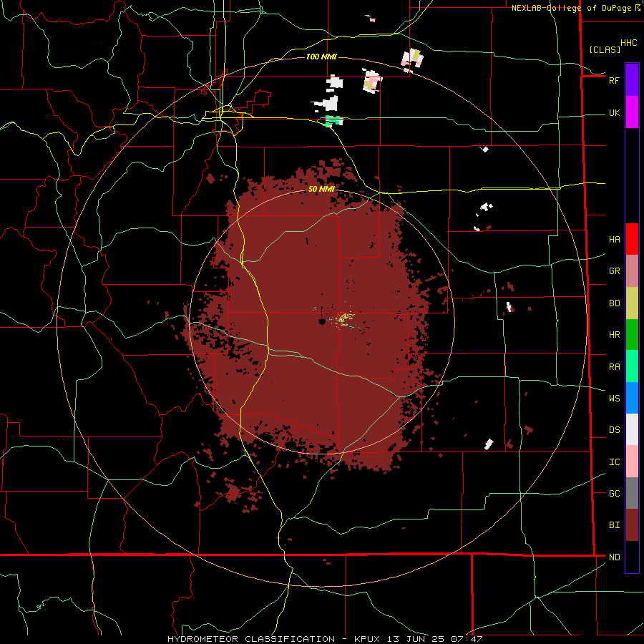Click the BD legend label text
This screenshot has height=644, width=644.
coord(615,303)
